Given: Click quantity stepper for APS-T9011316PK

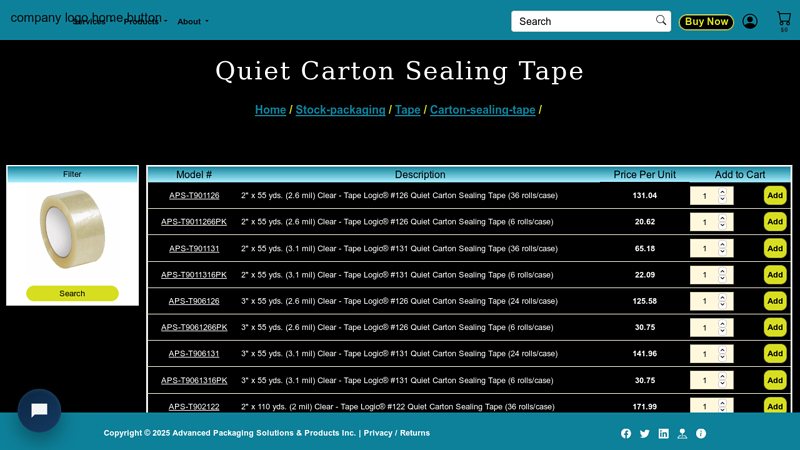Looking at the screenshot, I should (x=711, y=275).
